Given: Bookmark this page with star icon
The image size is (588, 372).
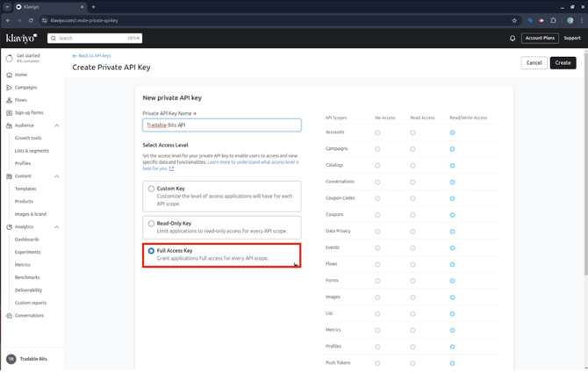Looking at the screenshot, I should pyautogui.click(x=514, y=20).
